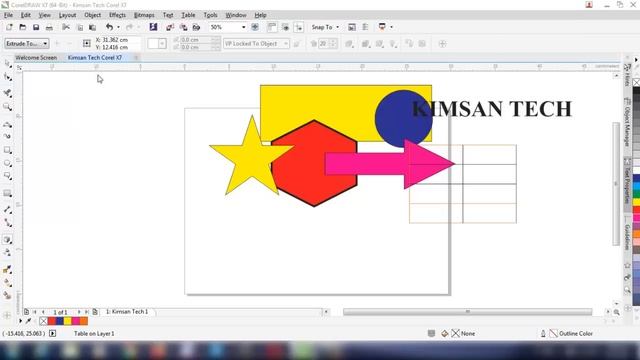This screenshot has height=360, width=640.
Task: Click red swatch in document palette
Action: [x=52, y=321]
